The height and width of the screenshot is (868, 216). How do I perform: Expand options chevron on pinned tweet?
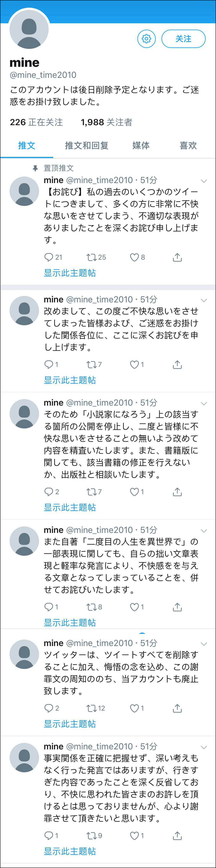[204, 181]
